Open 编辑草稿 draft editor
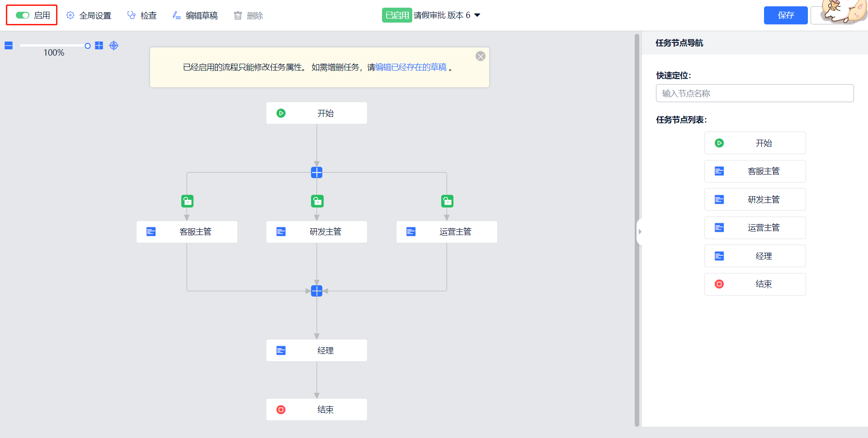Image resolution: width=868 pixels, height=438 pixels. coord(195,16)
